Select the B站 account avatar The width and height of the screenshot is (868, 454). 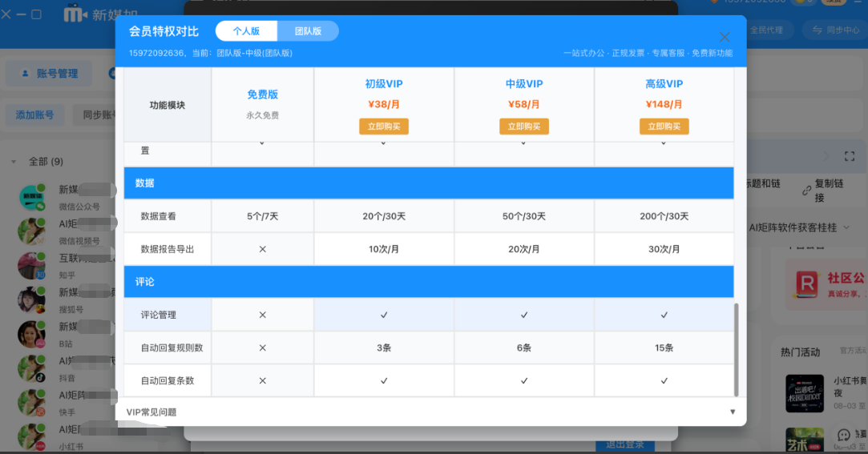coord(31,334)
